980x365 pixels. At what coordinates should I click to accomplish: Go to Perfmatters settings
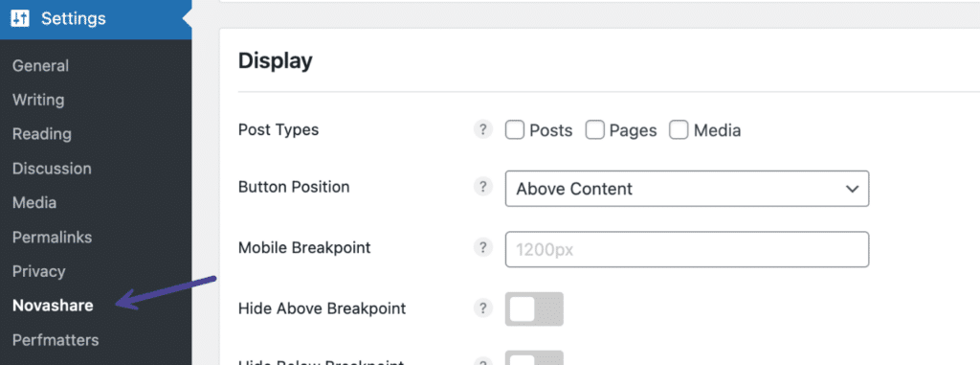coord(56,340)
